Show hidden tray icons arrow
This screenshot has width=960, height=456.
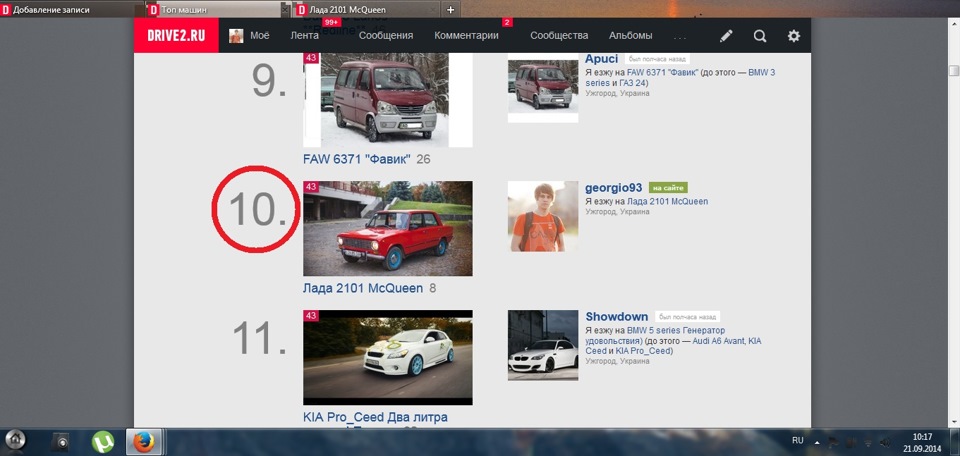click(817, 441)
